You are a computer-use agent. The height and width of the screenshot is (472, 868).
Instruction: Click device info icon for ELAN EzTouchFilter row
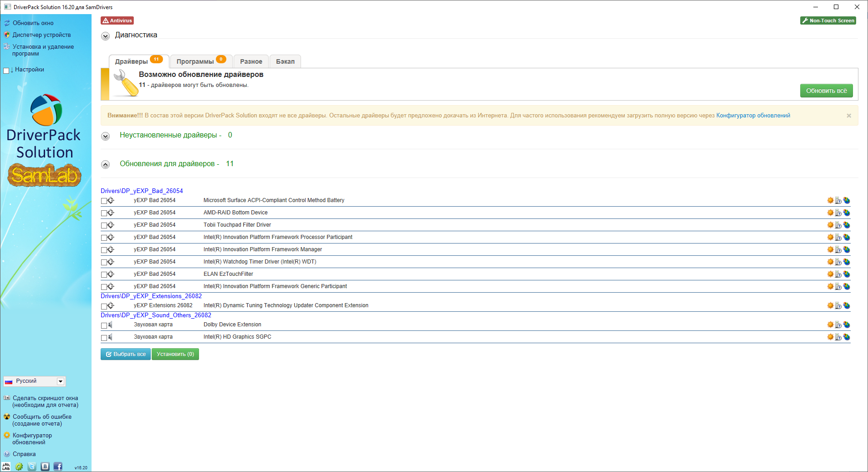tap(838, 274)
